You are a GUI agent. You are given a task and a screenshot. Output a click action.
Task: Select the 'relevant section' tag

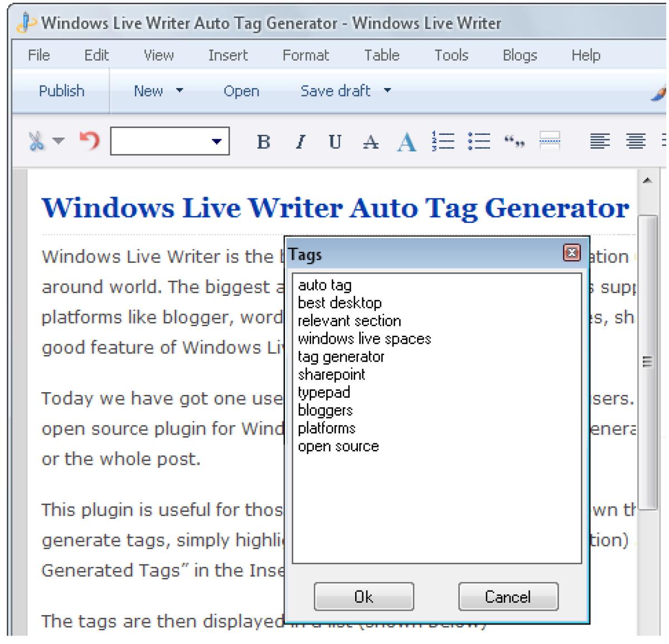point(350,321)
